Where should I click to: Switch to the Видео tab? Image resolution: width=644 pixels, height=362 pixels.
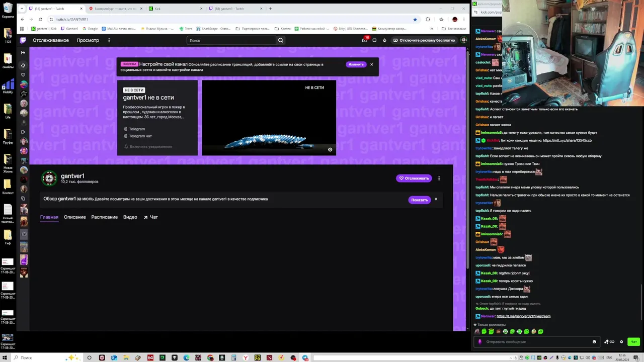pos(130,217)
